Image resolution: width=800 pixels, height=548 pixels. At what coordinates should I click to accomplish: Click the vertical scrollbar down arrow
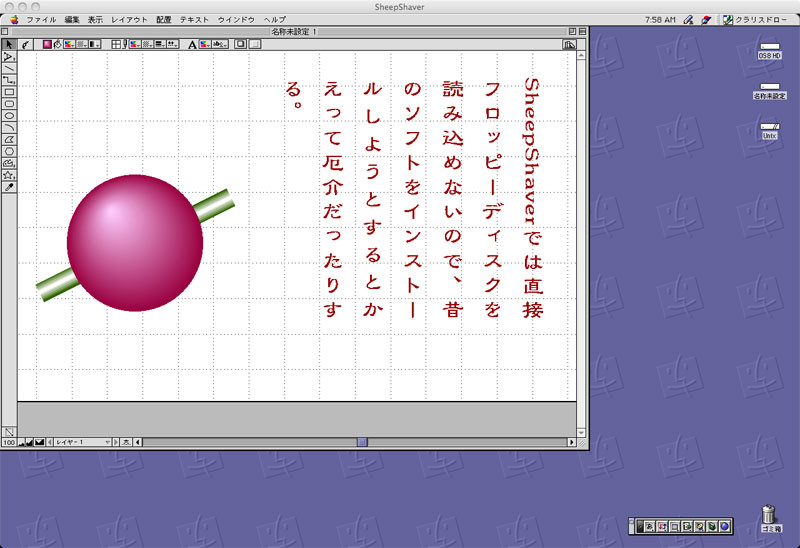(x=581, y=433)
